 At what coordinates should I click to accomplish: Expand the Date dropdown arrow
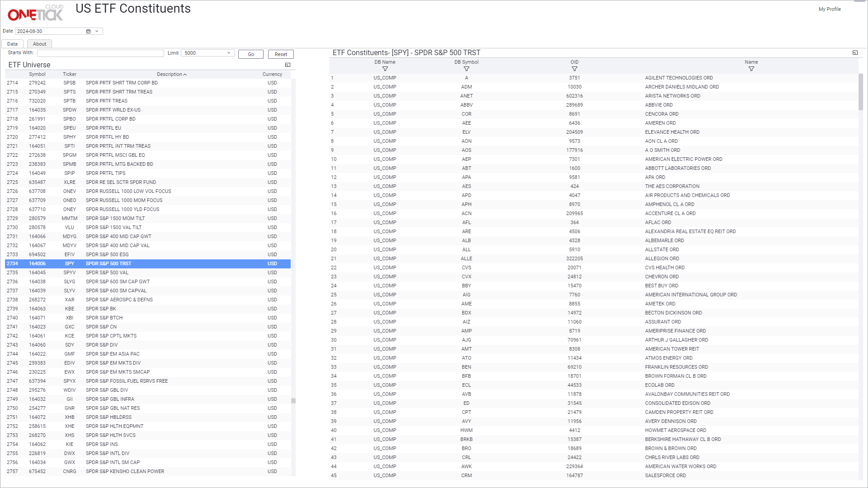pyautogui.click(x=97, y=32)
